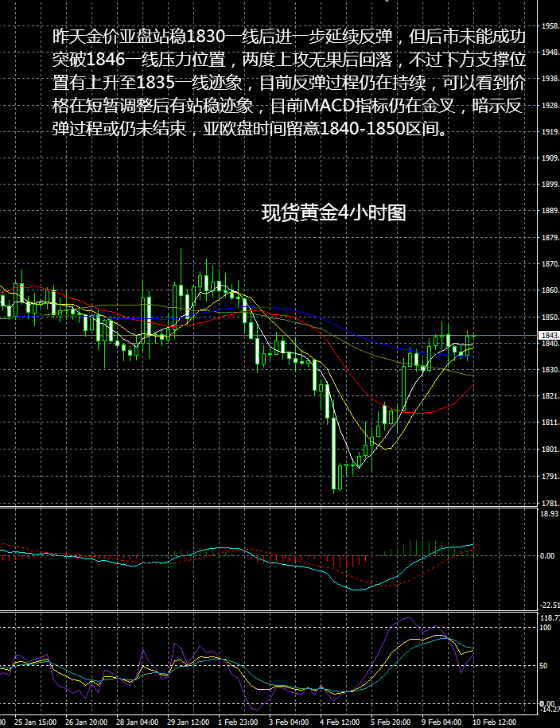Click the 1889 price axis label
The height and width of the screenshot is (728, 560).
coord(550,211)
